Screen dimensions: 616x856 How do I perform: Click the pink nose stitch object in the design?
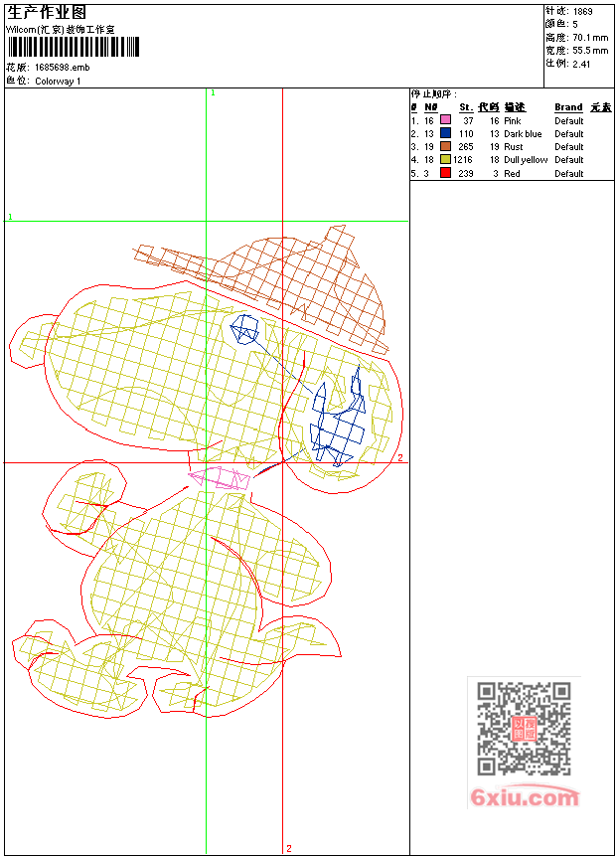coord(220,477)
